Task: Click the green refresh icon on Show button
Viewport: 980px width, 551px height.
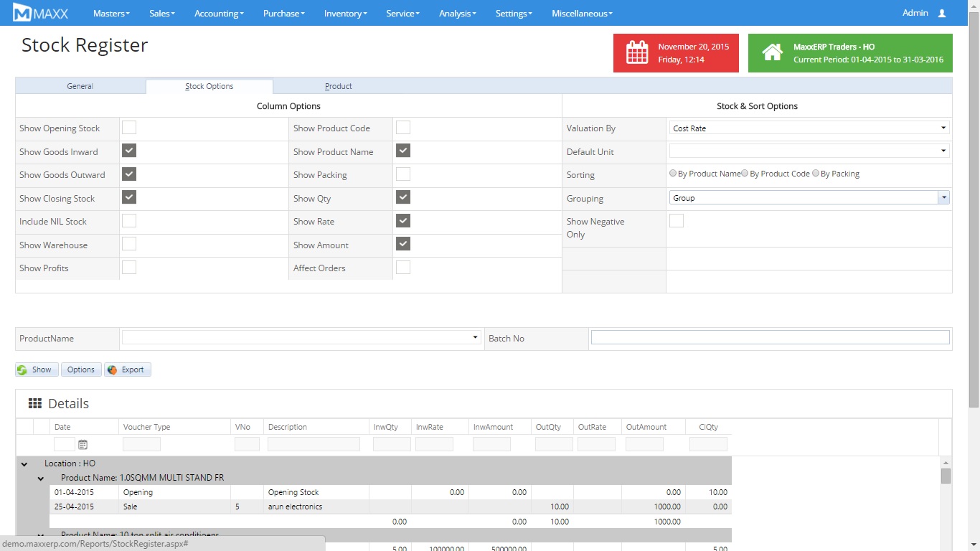Action: click(23, 370)
